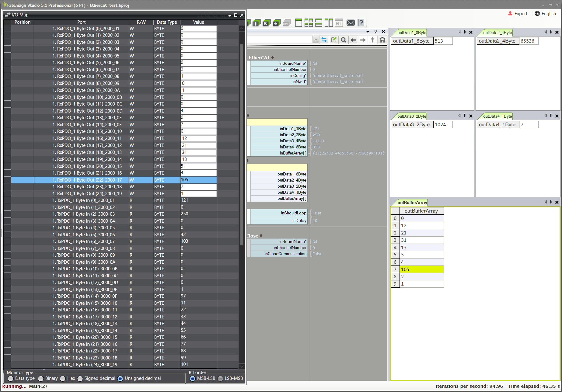Image resolution: width=562 pixels, height=392 pixels.
Task: Open the program path dropdown arrow
Action: click(316, 40)
